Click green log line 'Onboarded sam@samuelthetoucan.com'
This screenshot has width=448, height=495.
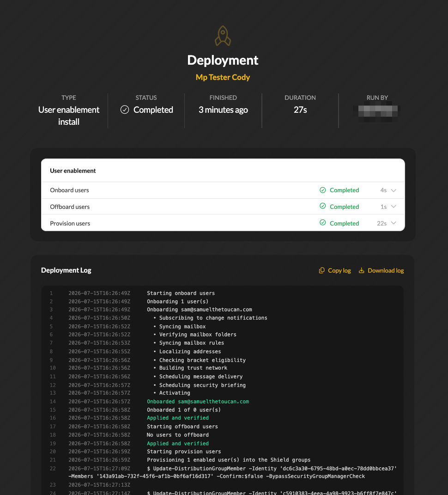pos(198,402)
